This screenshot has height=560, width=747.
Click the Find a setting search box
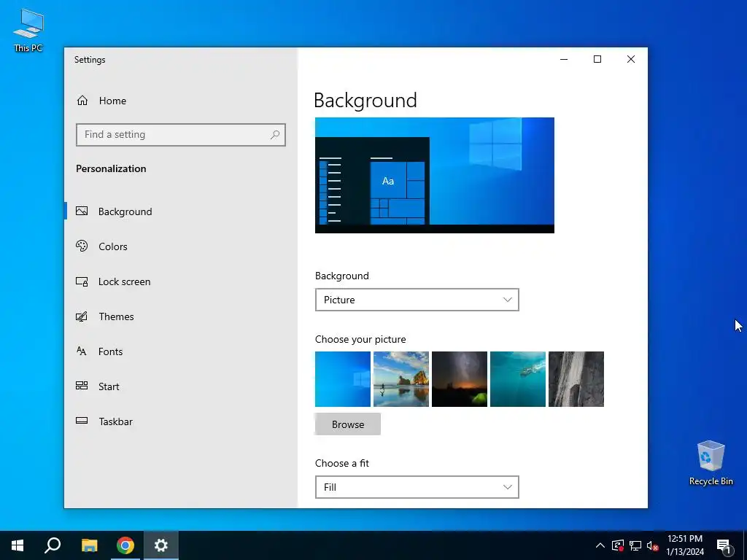[x=181, y=135]
